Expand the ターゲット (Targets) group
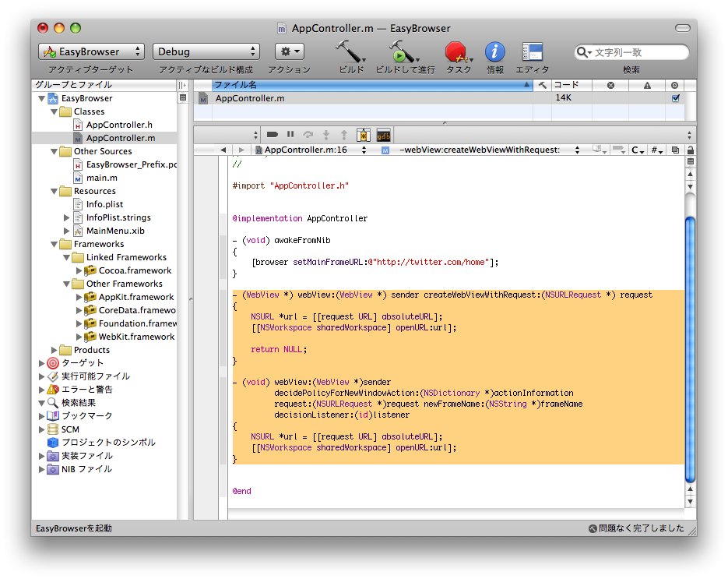Image resolution: width=728 pixels, height=579 pixels. [42, 363]
